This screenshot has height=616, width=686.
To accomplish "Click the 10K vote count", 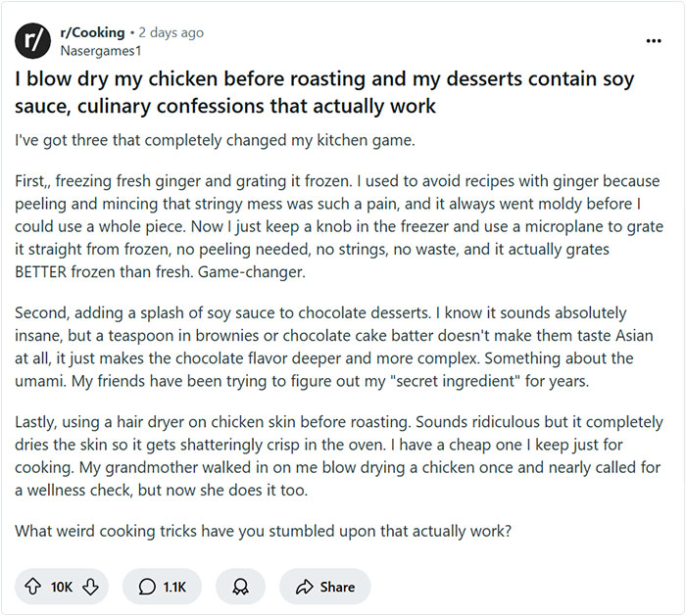I will 62,587.
